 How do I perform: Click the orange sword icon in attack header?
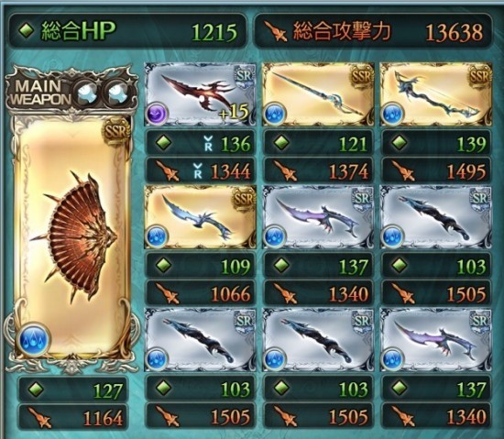click(276, 32)
